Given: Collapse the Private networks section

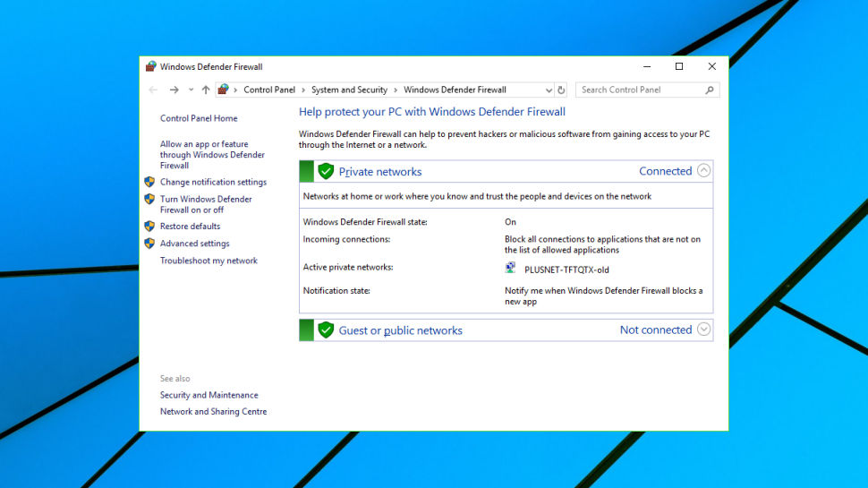Looking at the screenshot, I should [703, 171].
